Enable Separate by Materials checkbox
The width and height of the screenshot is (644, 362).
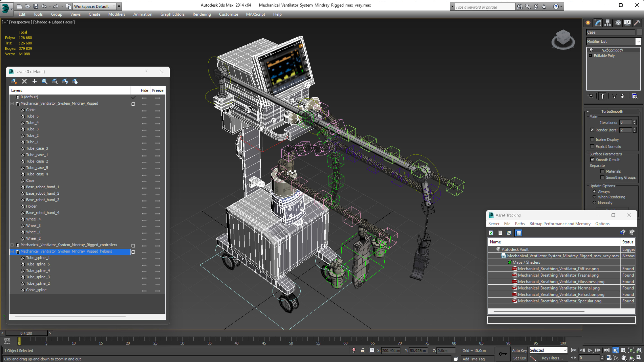[602, 171]
